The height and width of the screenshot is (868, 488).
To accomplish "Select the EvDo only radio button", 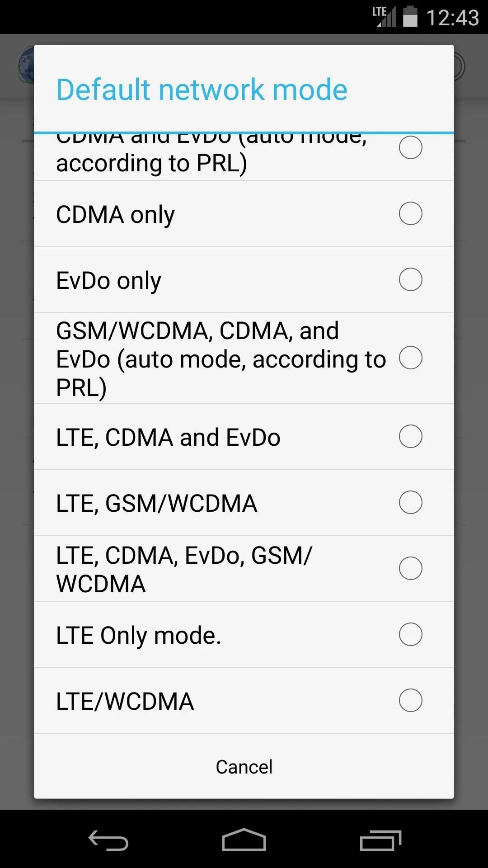I will pyautogui.click(x=411, y=279).
